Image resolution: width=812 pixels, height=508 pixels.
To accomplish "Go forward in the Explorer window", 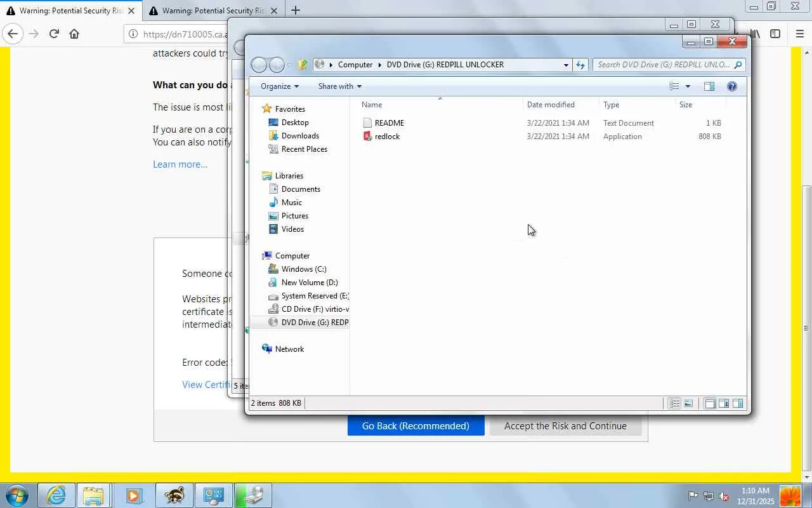I will coord(277,65).
